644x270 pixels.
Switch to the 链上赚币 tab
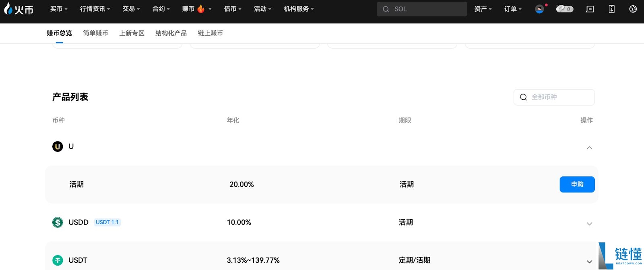click(210, 33)
